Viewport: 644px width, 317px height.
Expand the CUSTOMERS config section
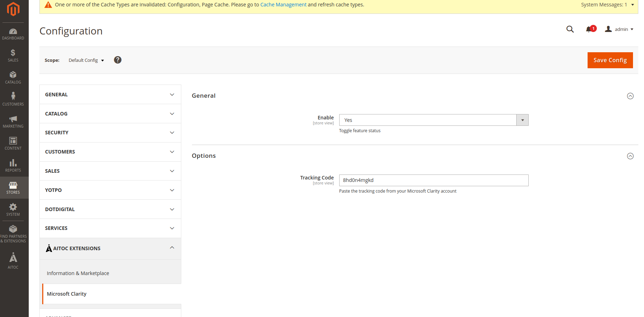(110, 152)
